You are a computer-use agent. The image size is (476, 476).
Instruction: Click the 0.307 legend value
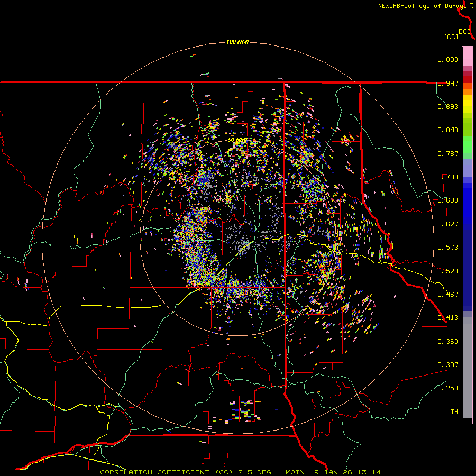[448, 365]
